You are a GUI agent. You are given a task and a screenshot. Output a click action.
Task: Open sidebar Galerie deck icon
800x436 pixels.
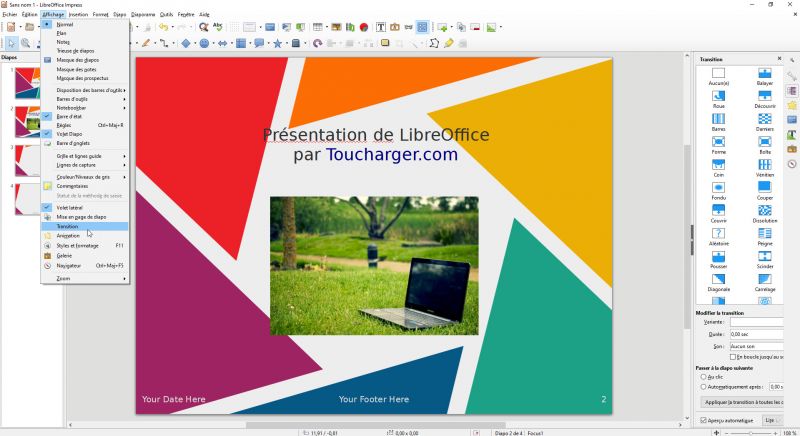pyautogui.click(x=791, y=149)
